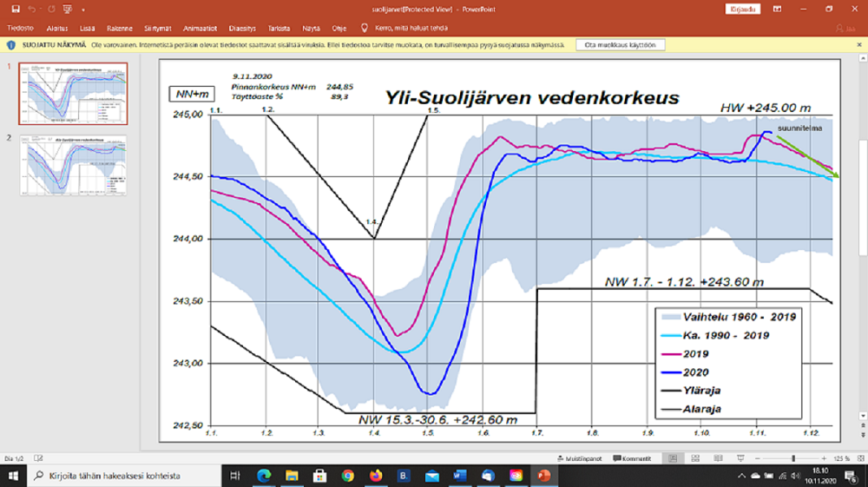This screenshot has height=487, width=868.
Task: Click the lightbulb Tell Me icon
Action: click(365, 28)
